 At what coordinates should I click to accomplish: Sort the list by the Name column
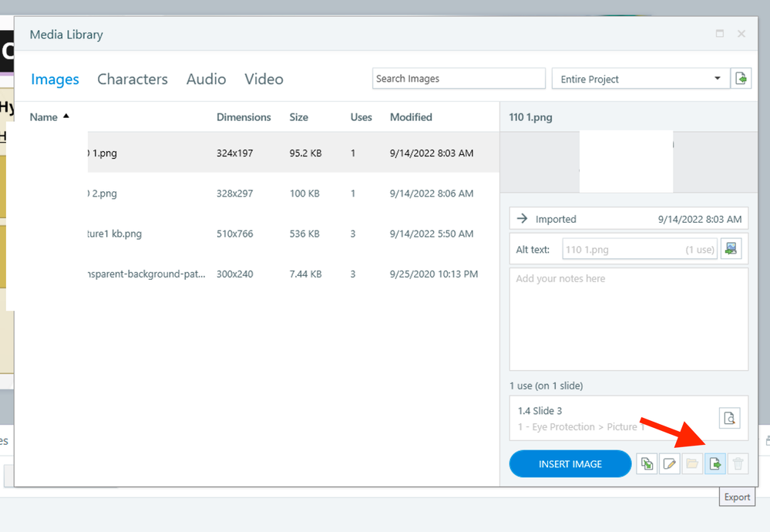coord(44,117)
